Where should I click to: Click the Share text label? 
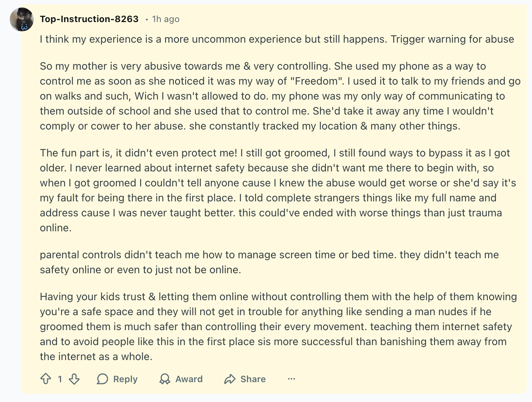[x=253, y=379]
